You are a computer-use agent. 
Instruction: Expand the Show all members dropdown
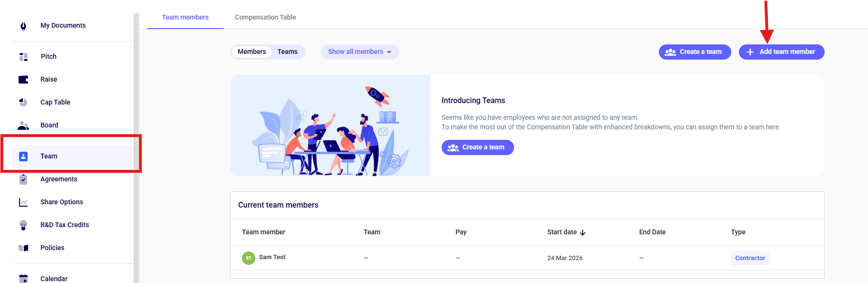(x=360, y=52)
